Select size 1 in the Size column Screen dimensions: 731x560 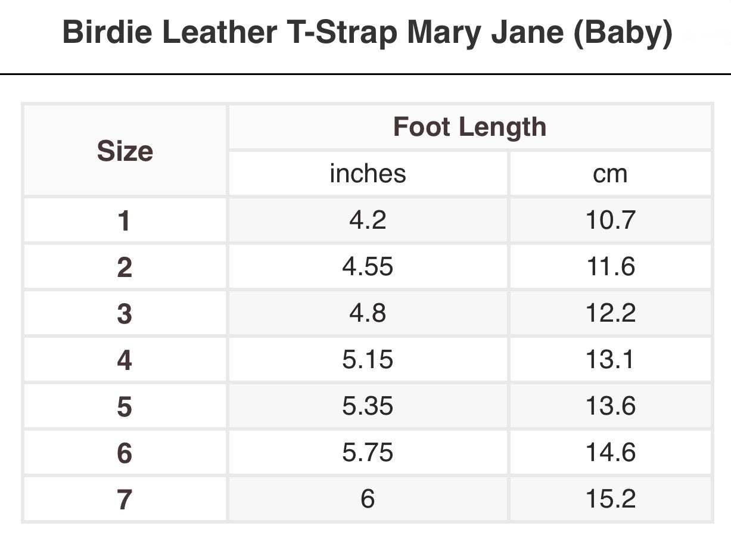[124, 221]
